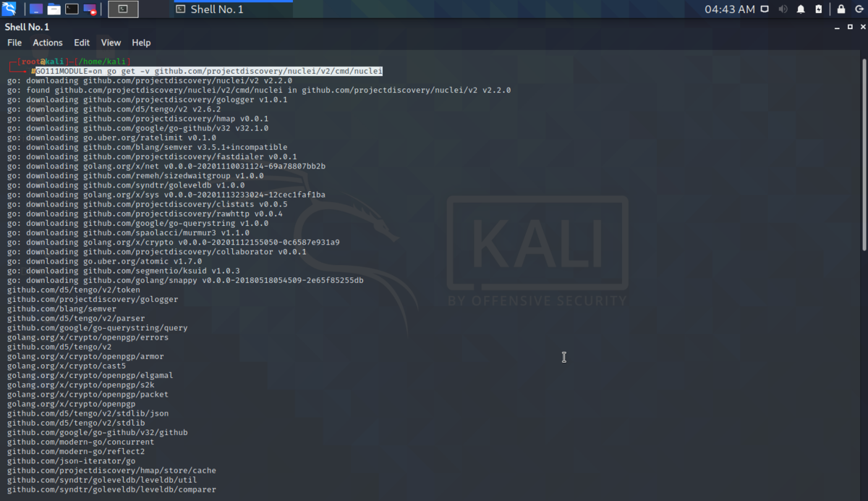
Task: Click the line github.com/json-iterator/go
Action: [71, 460]
